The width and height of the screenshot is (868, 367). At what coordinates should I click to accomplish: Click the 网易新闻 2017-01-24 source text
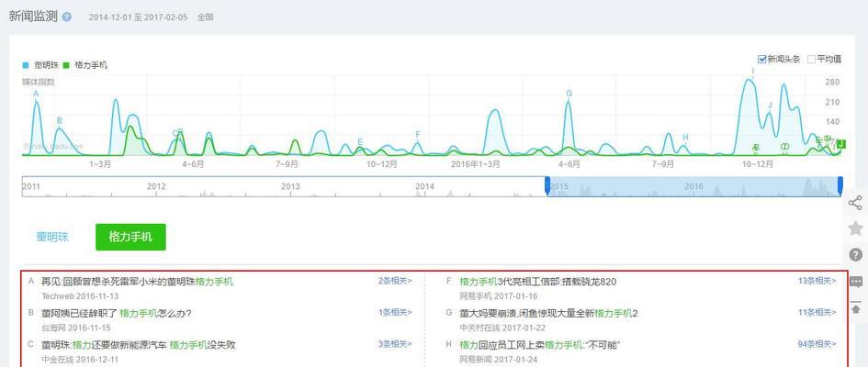click(498, 360)
